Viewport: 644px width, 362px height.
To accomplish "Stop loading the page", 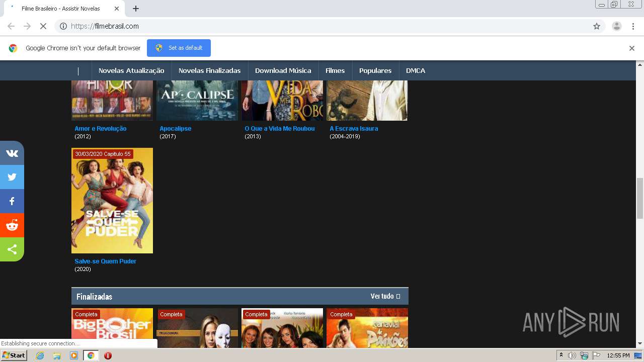I will pyautogui.click(x=43, y=26).
